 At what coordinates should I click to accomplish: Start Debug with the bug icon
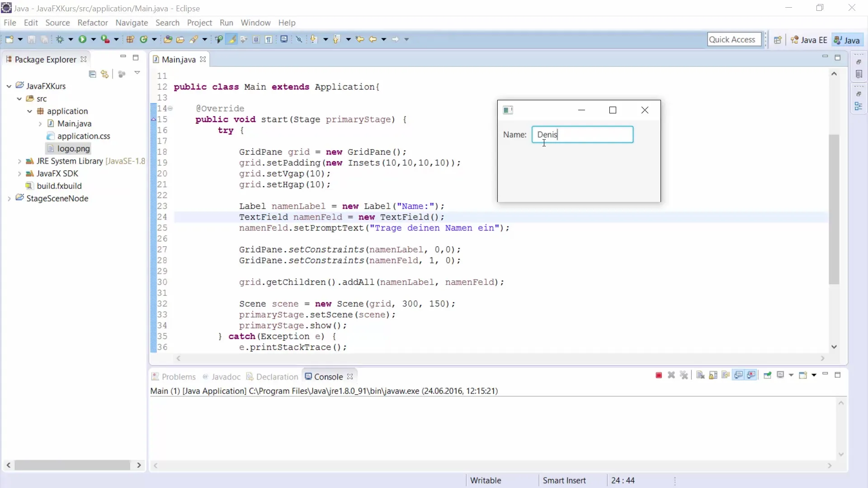click(60, 39)
